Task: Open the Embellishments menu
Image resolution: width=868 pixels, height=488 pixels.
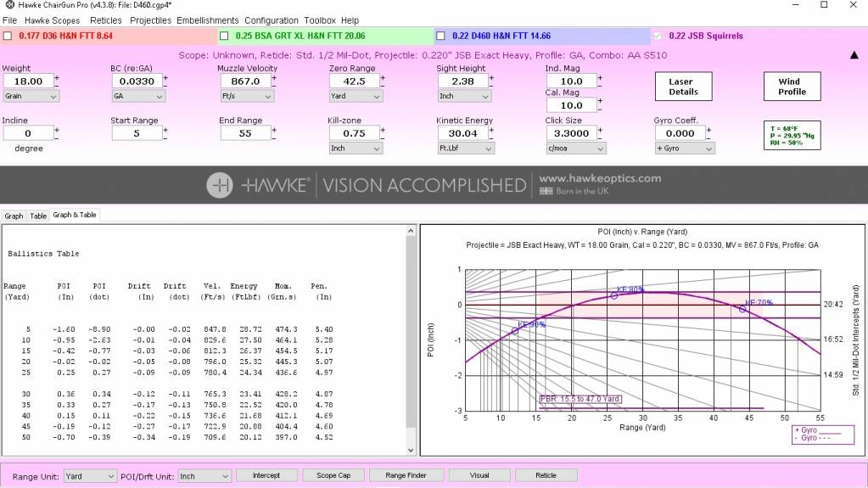Action: tap(208, 20)
